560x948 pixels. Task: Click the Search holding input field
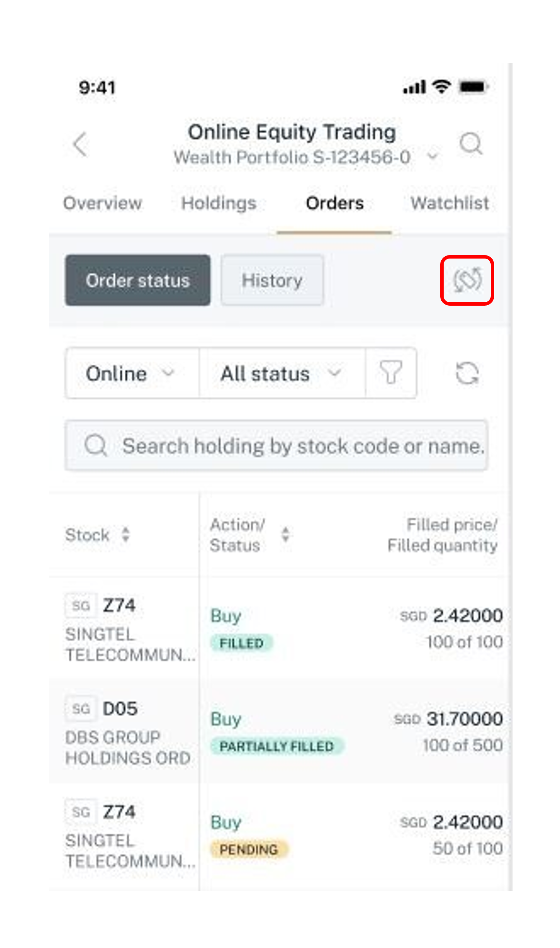pyautogui.click(x=276, y=445)
